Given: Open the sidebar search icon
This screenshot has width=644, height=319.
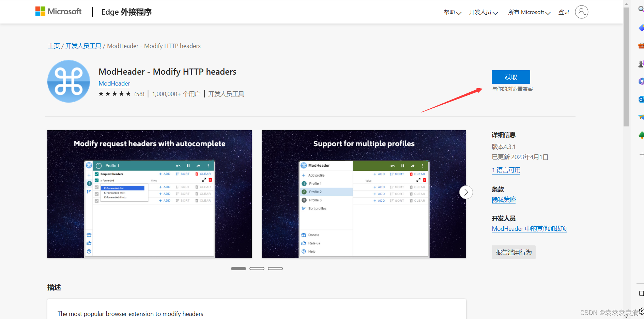Looking at the screenshot, I should coord(641,9).
